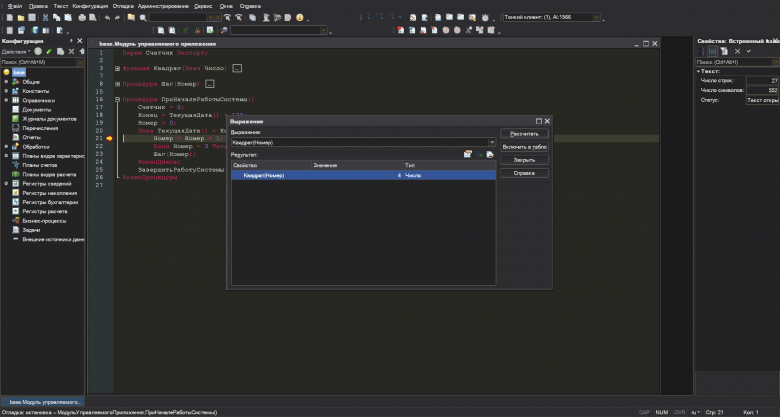
Task: Click the New document toolbar icon
Action: [x=9, y=17]
